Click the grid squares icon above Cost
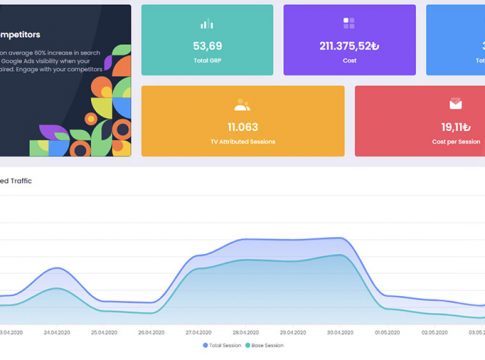The width and height of the screenshot is (485, 360). click(349, 23)
